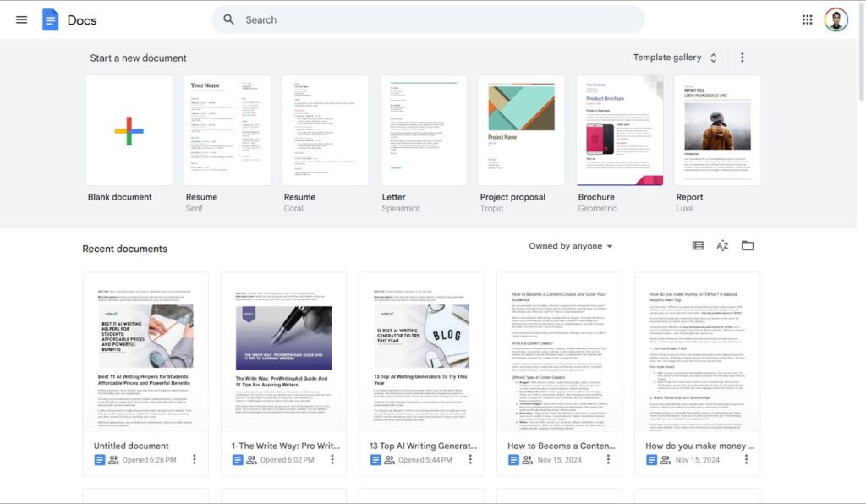
Task: Create a new Blank document
Action: click(x=129, y=130)
